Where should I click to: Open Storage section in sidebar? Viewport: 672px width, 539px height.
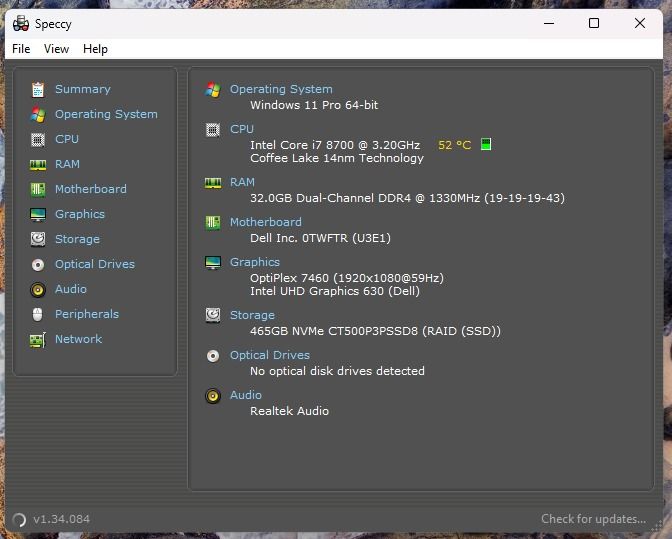[77, 239]
